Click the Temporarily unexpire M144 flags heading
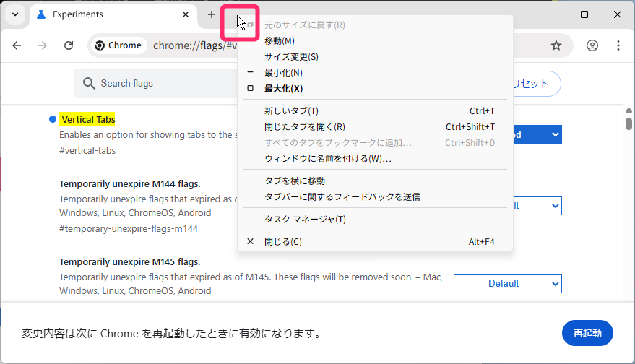This screenshot has width=635, height=364. (x=129, y=184)
